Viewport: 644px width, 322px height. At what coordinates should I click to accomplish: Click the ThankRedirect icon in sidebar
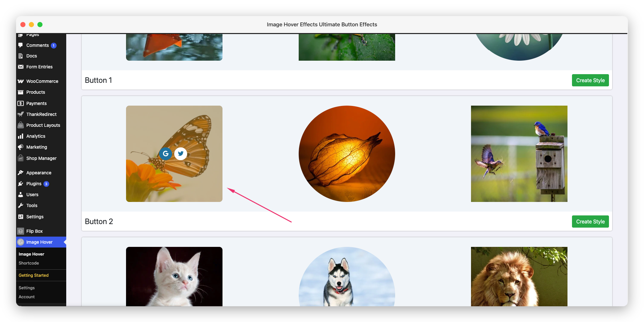(21, 114)
